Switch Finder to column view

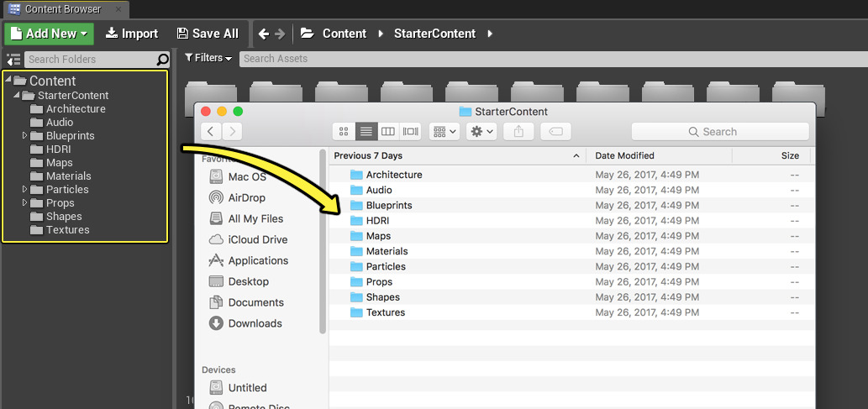(x=387, y=132)
